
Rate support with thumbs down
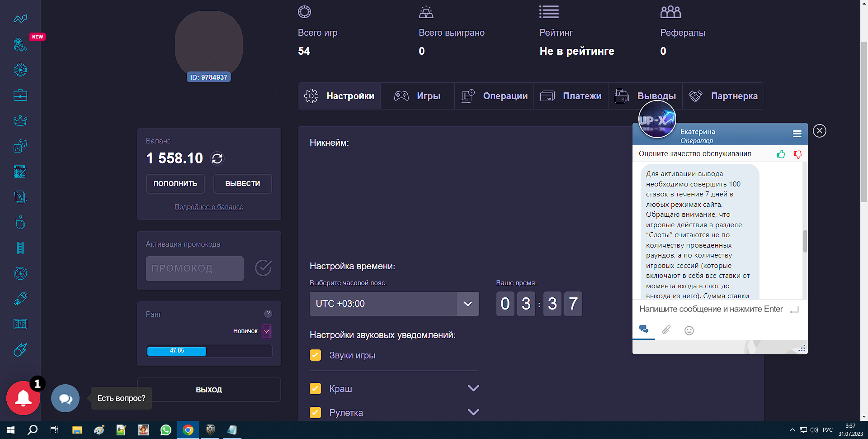[x=797, y=154]
